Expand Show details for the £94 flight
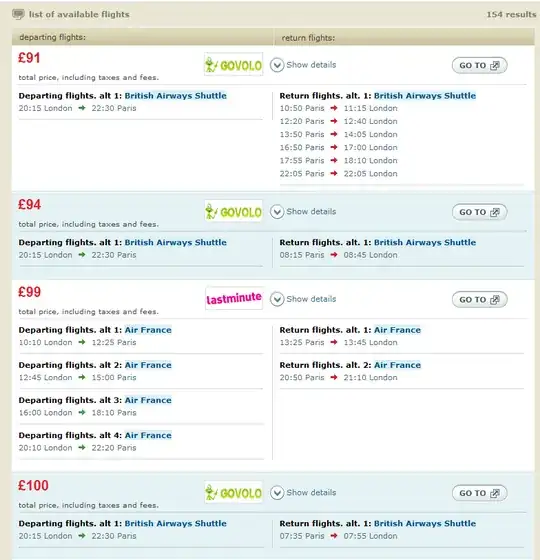The image size is (540, 560). pyautogui.click(x=303, y=212)
